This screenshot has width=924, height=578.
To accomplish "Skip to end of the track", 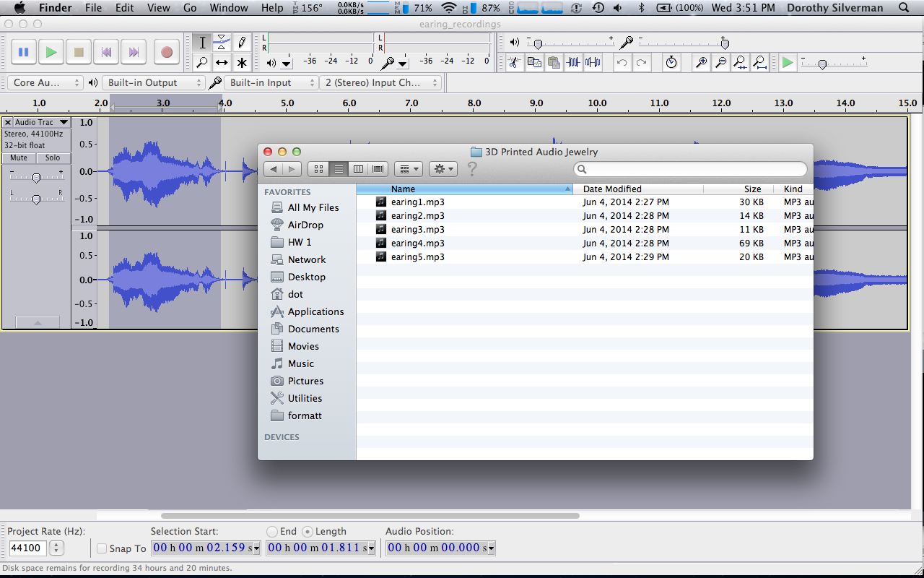I will [134, 52].
